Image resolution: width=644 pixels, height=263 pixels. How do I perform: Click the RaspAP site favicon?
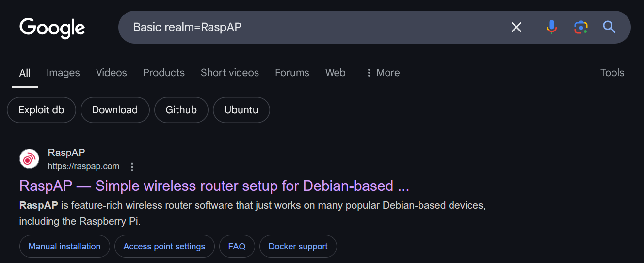(x=29, y=159)
